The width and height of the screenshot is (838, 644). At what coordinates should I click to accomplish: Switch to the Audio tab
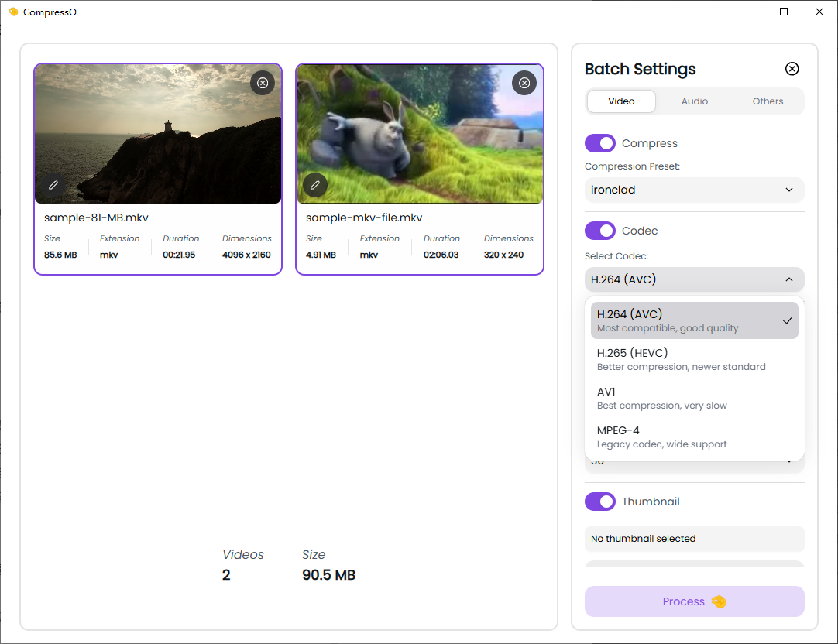(694, 101)
